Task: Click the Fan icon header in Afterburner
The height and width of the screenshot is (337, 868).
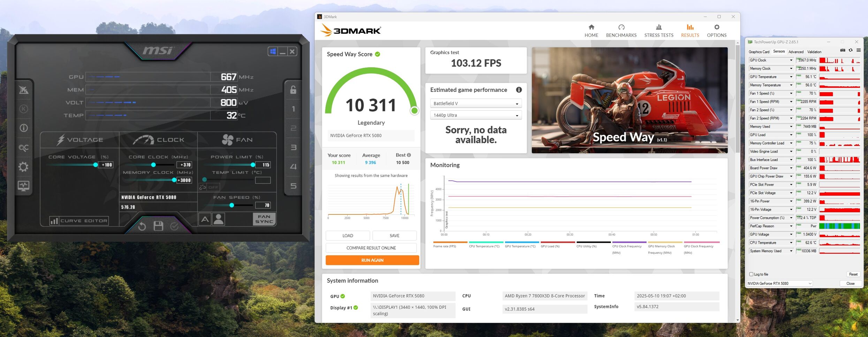Action: 228,140
